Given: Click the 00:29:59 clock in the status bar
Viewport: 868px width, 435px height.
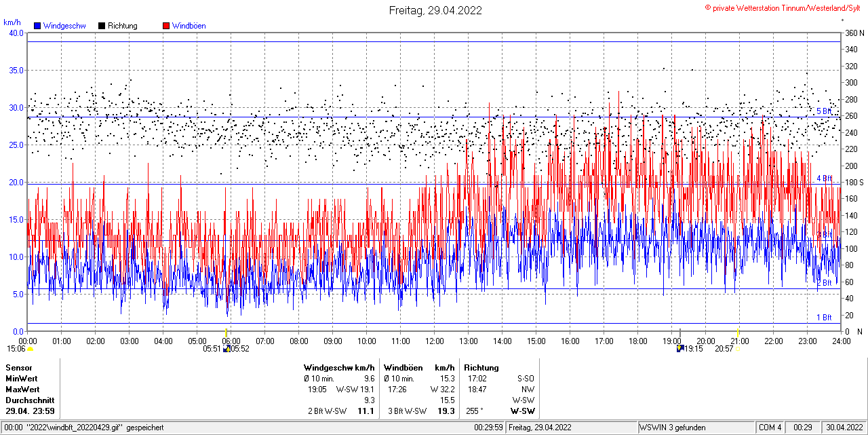Looking at the screenshot, I should pyautogui.click(x=488, y=428).
